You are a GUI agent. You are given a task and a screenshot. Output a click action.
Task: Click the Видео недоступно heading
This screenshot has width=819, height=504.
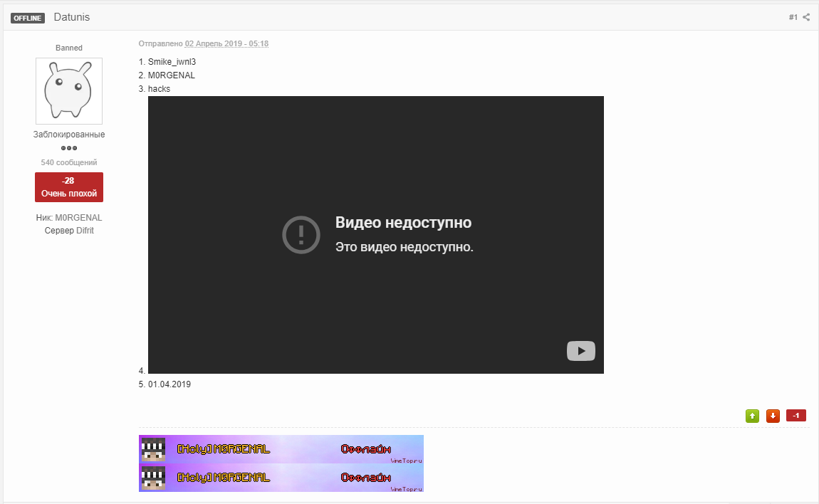point(403,223)
